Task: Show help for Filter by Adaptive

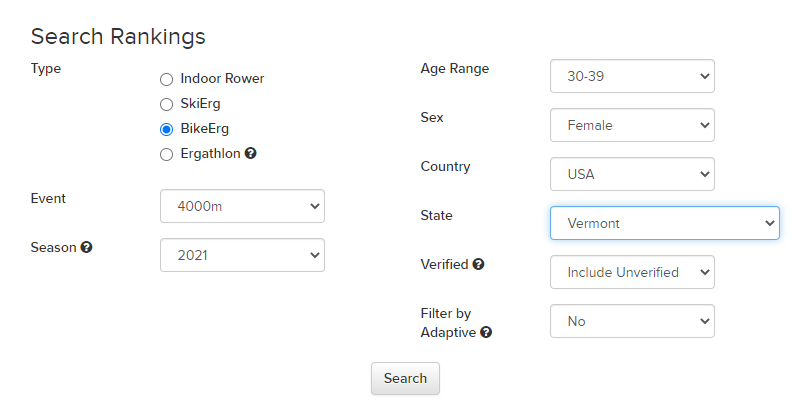Action: 486,333
